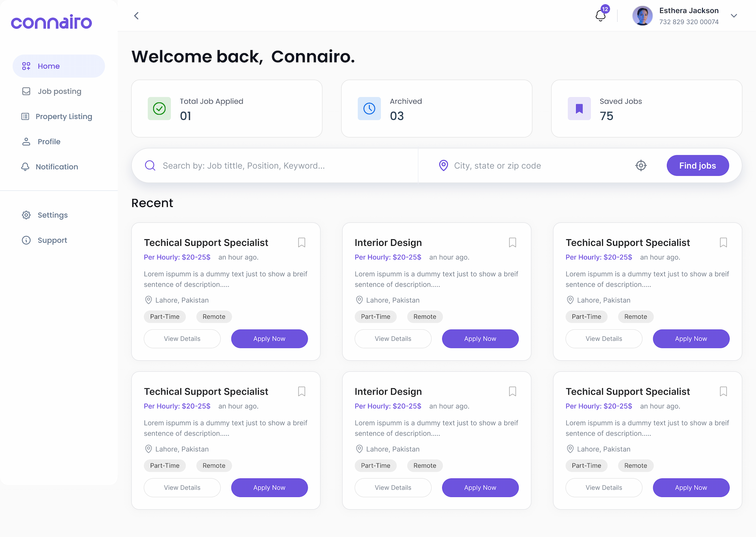Expand the Esthera Jackson profile dropdown
This screenshot has height=537, width=756.
(x=734, y=16)
